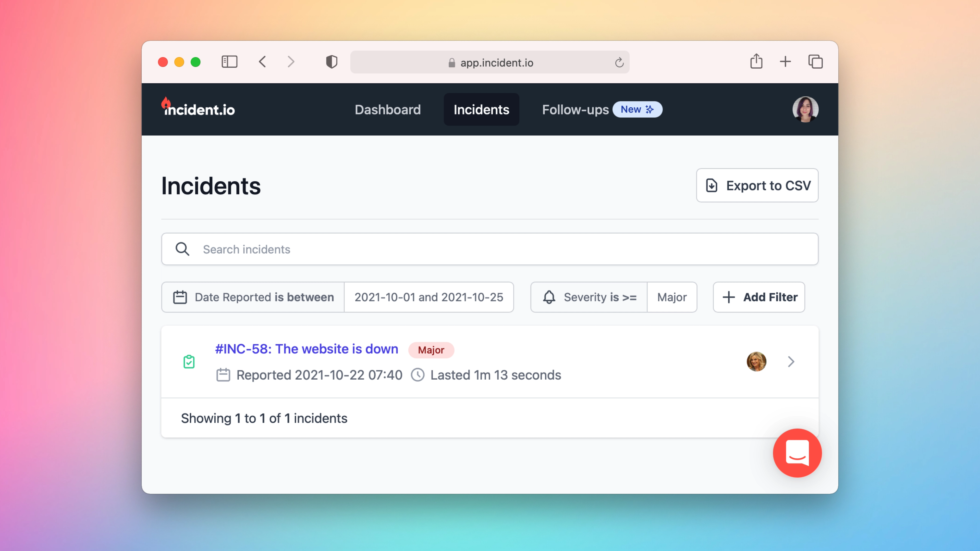
Task: Open the #INC-58: The website is down link
Action: tap(307, 349)
